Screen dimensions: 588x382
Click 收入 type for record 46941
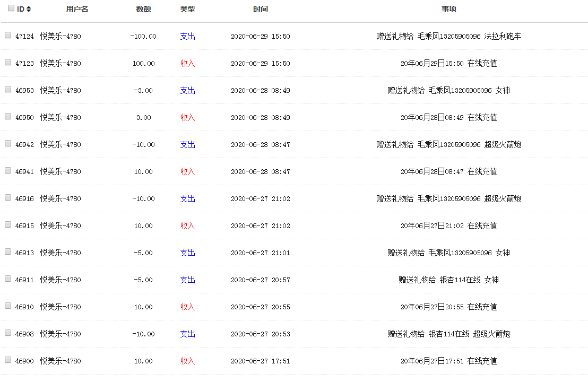tap(187, 172)
